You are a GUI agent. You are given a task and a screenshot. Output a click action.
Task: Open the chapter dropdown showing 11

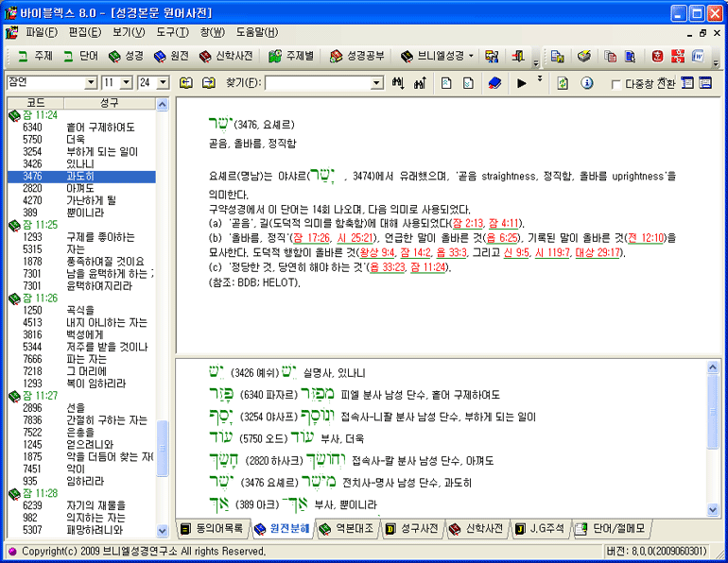pyautogui.click(x=127, y=83)
